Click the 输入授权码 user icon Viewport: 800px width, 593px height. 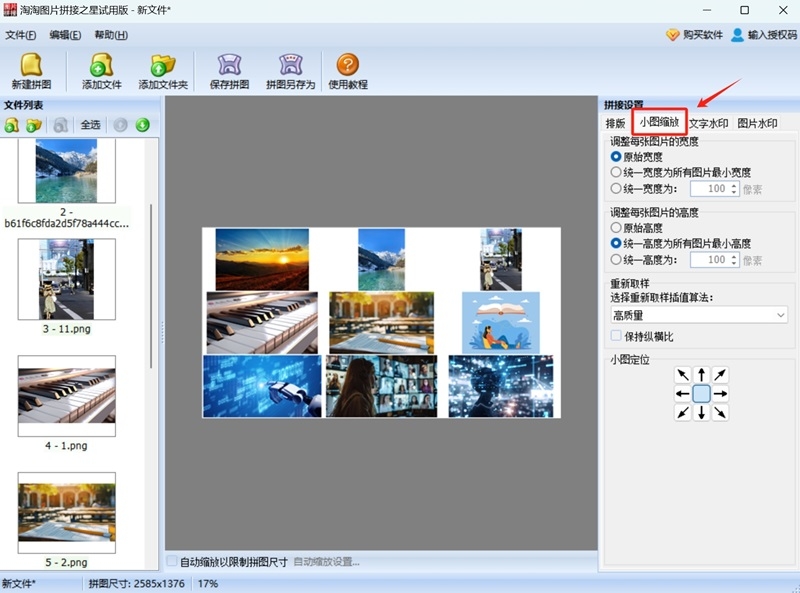(737, 35)
